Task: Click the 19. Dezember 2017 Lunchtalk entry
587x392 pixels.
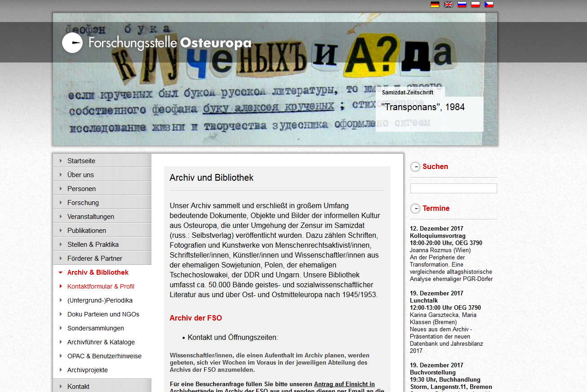Action: (447, 322)
